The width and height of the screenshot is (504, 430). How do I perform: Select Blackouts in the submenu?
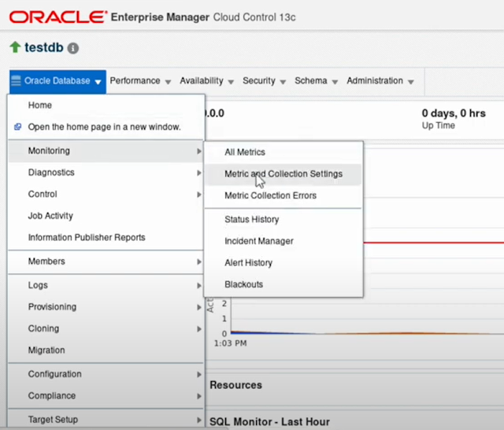click(283, 284)
